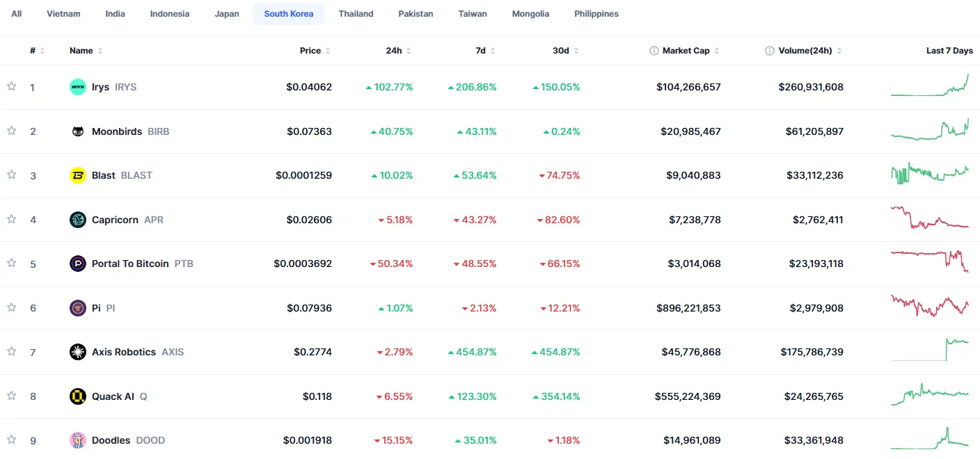Toggle the watchlist star for Doodles
The image size is (980, 459).
coord(11,440)
